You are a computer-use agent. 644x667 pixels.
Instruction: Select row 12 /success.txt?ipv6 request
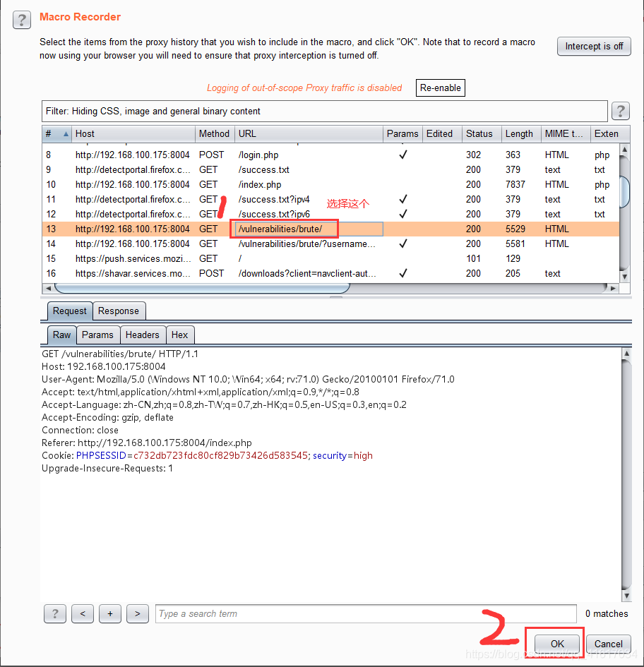point(330,214)
